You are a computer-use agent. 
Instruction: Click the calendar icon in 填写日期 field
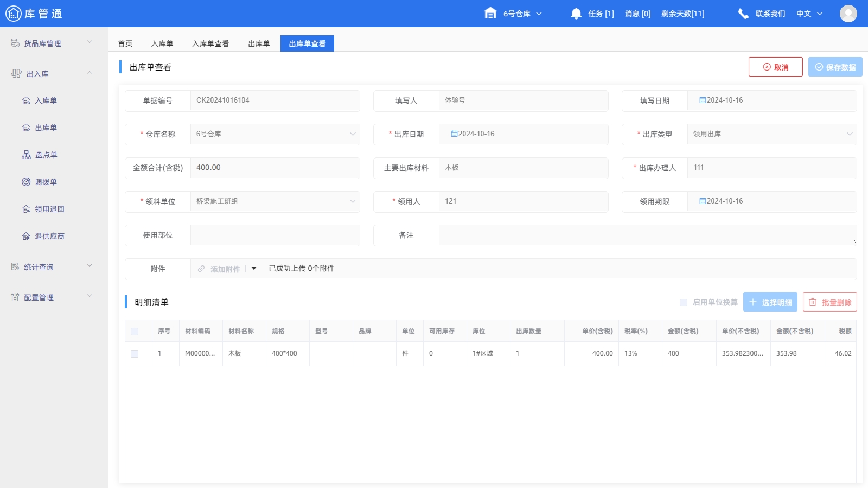click(703, 100)
